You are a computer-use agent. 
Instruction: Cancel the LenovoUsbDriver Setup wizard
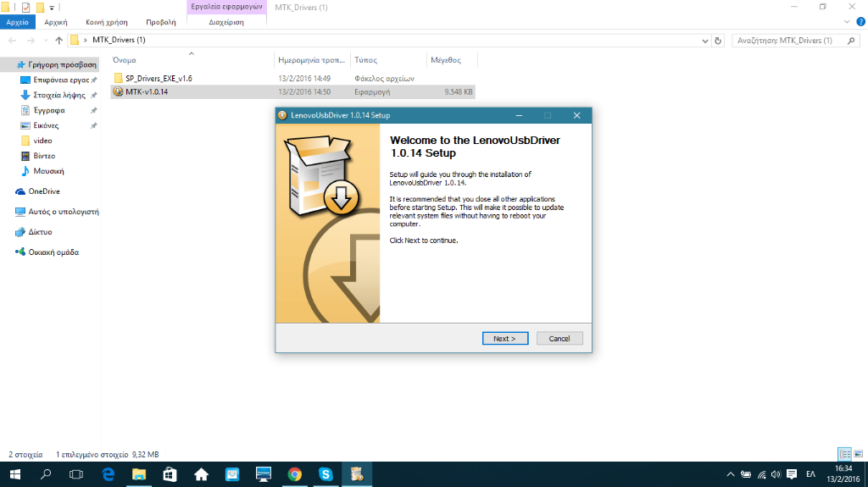point(559,338)
